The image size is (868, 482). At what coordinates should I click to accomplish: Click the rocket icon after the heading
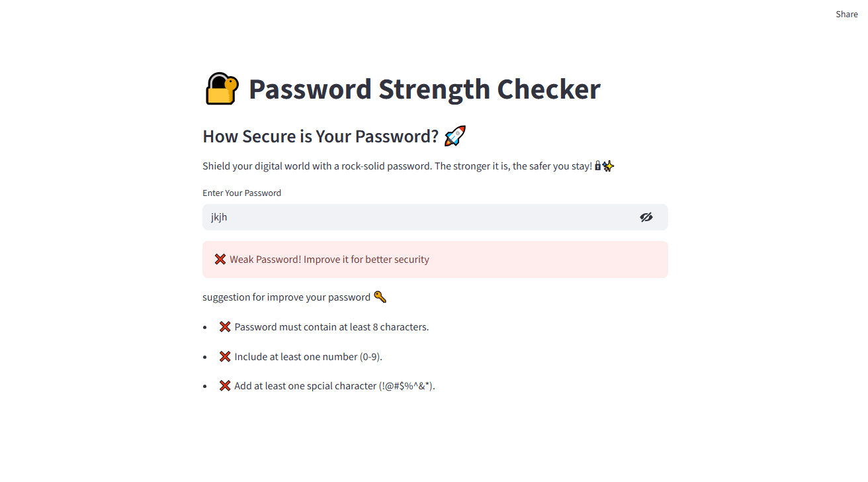tap(455, 135)
